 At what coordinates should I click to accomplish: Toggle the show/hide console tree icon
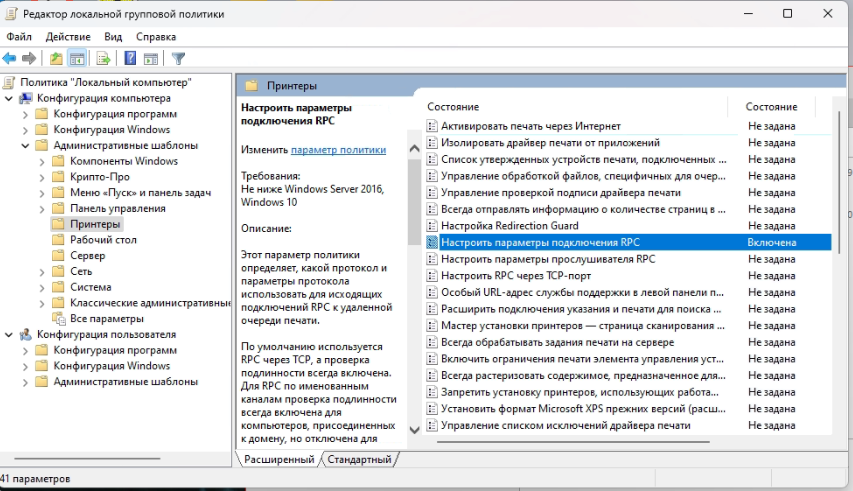(76, 58)
